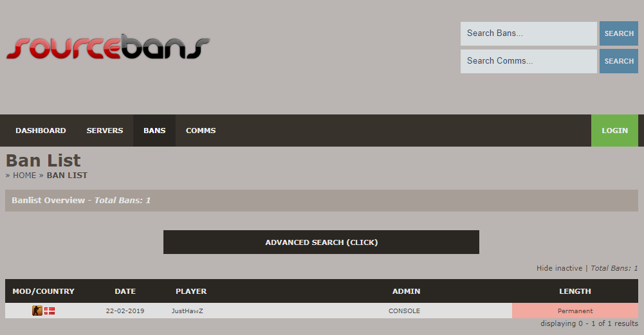Open the JustHawZ player ban entry
Screen dimensions: 644x335
[x=187, y=311]
